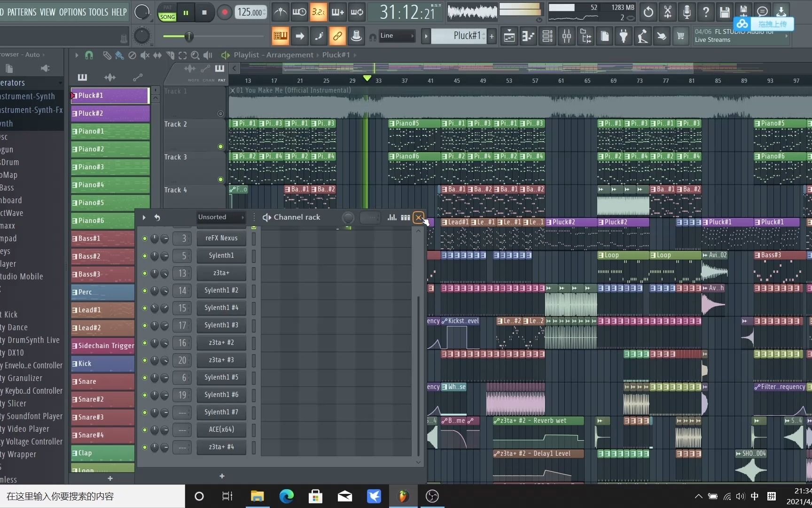Open the Plugin picker plug icon
Viewport: 812px width, 508px height.
[624, 36]
